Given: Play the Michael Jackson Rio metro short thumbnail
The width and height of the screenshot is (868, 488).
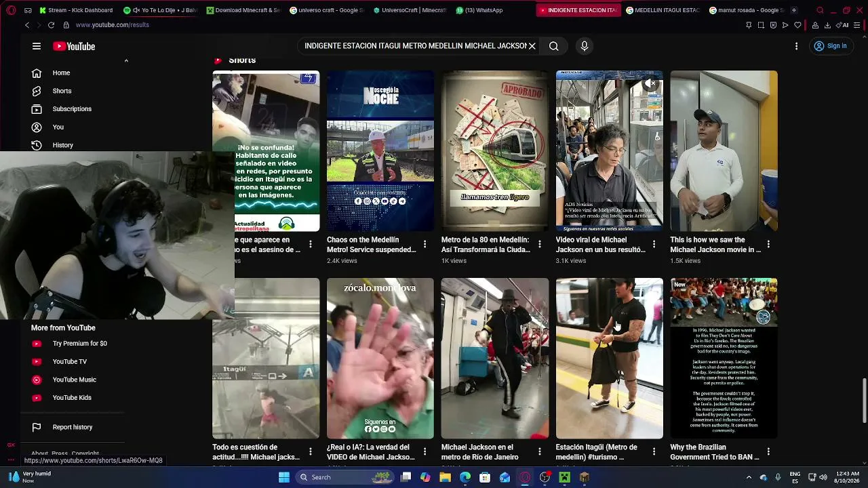Looking at the screenshot, I should [495, 359].
